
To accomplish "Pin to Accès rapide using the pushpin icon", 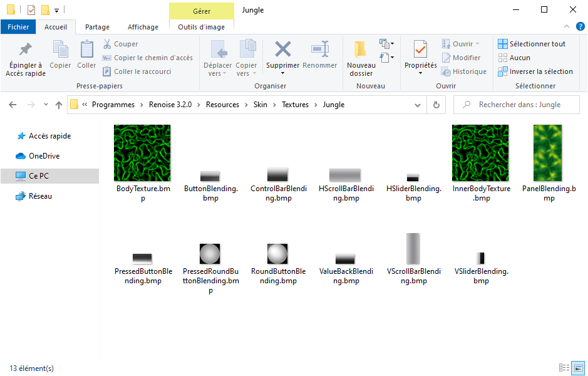I will tap(26, 49).
